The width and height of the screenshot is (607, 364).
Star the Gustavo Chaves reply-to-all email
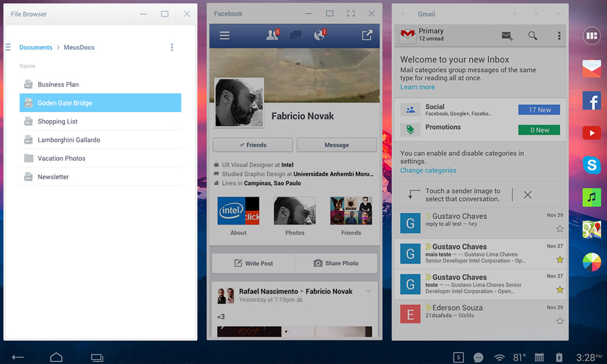(x=560, y=229)
